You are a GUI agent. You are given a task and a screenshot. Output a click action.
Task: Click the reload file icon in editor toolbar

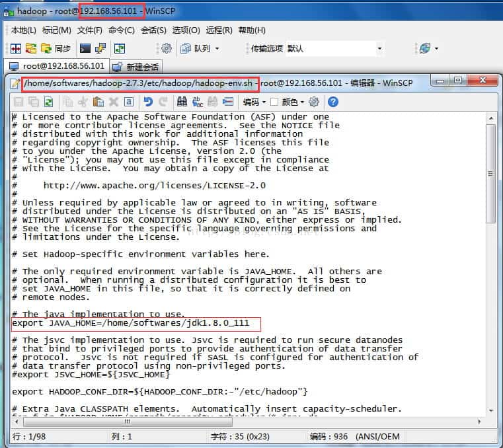coord(48,102)
